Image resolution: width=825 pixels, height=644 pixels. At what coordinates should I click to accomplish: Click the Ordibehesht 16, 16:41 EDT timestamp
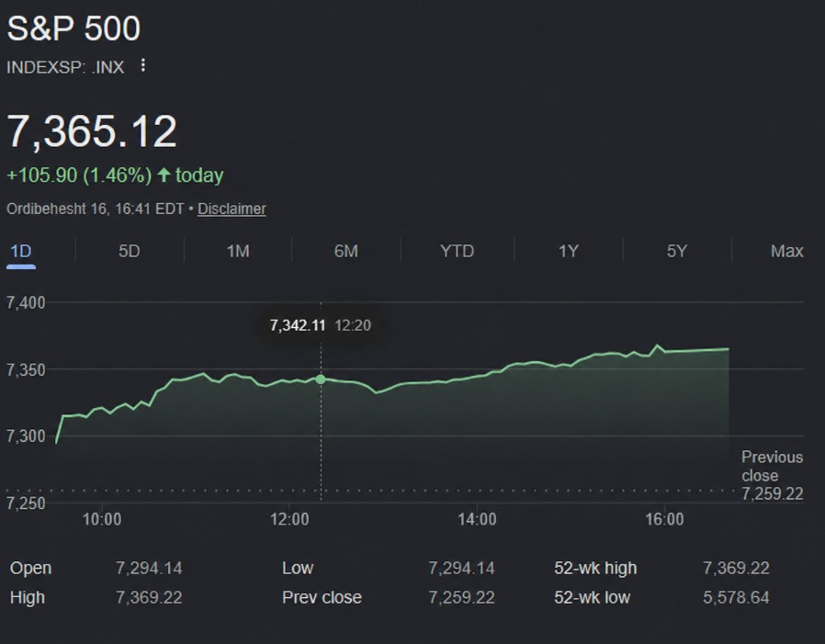point(96,209)
